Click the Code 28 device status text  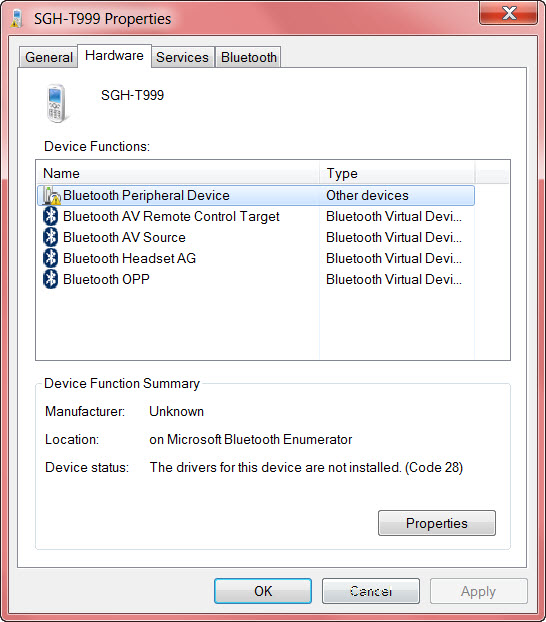[x=306, y=468]
